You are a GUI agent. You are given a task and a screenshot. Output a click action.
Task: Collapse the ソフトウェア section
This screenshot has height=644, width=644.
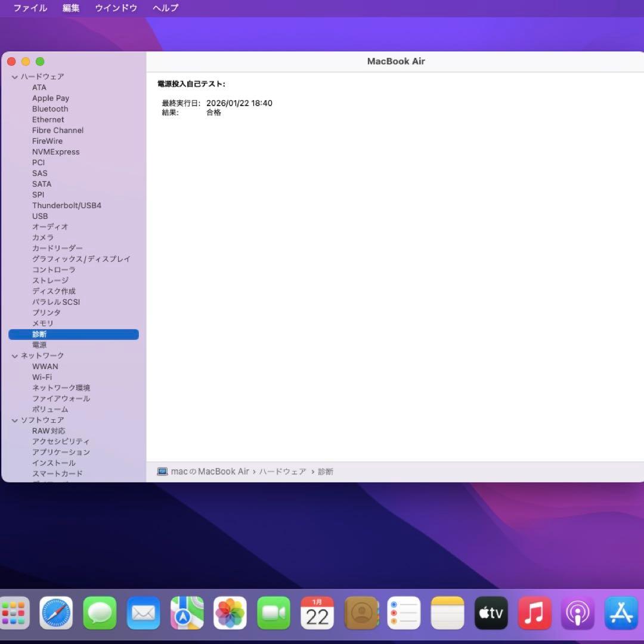[x=14, y=420]
